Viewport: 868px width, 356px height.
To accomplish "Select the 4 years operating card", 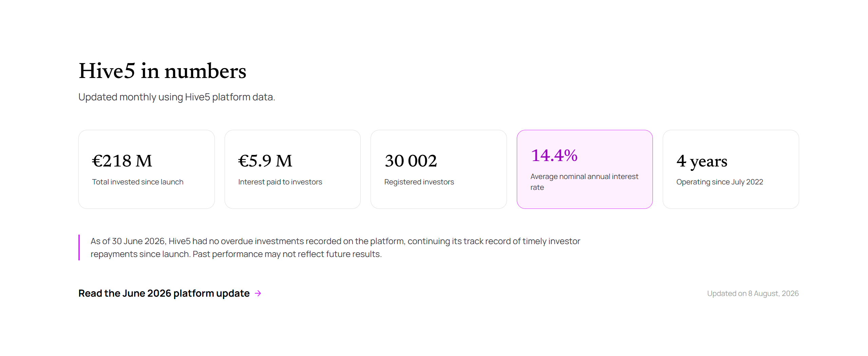I will coord(731,169).
